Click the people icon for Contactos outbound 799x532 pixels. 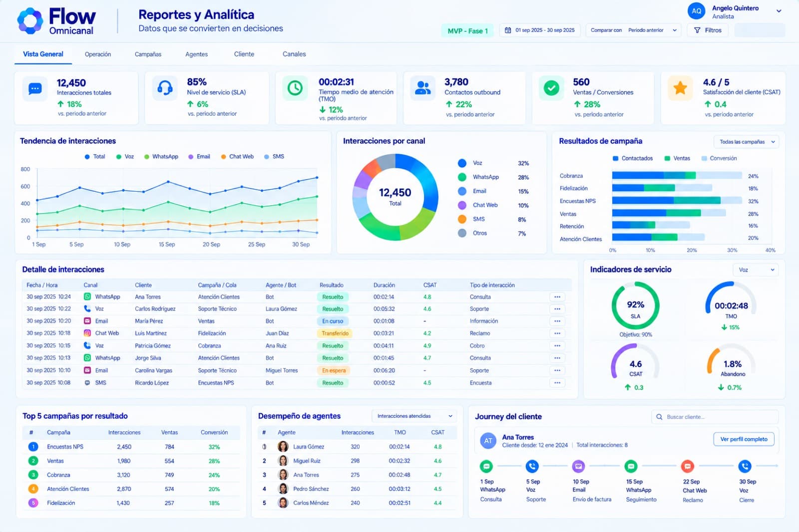(423, 88)
